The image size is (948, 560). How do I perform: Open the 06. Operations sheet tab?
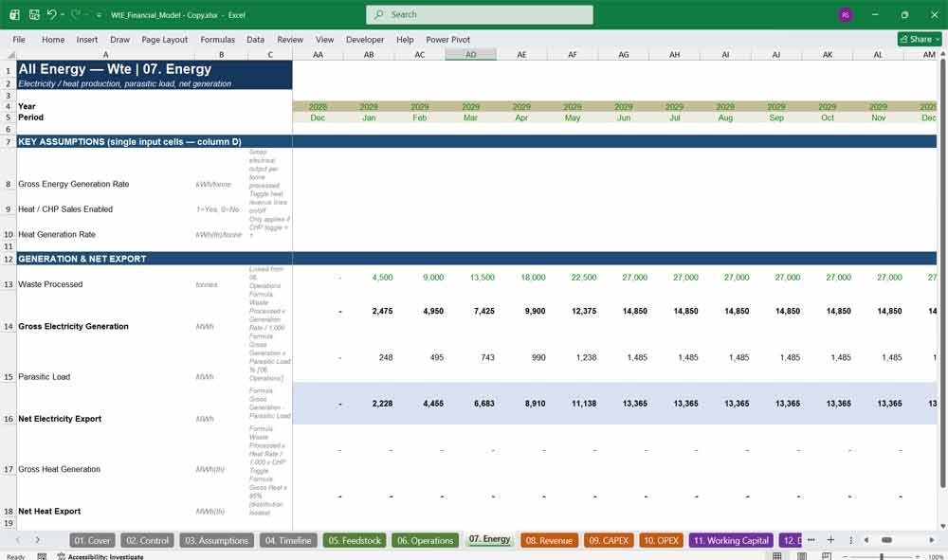tap(425, 540)
